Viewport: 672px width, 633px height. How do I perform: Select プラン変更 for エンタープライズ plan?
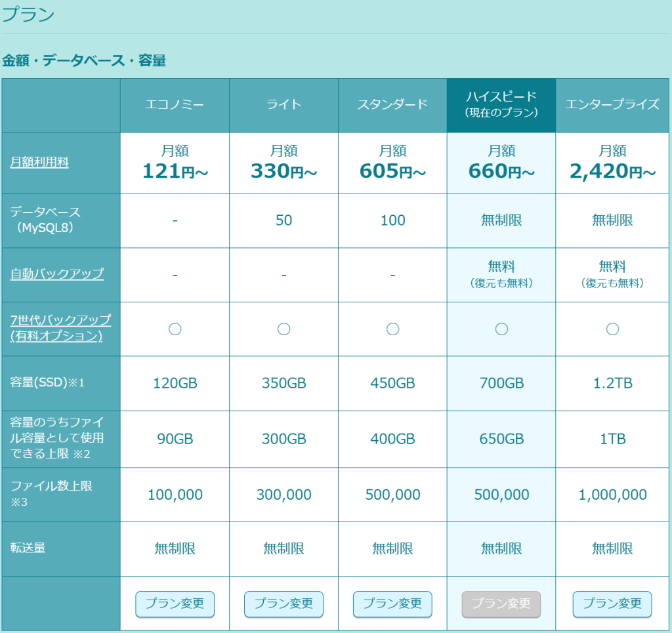pyautogui.click(x=612, y=604)
